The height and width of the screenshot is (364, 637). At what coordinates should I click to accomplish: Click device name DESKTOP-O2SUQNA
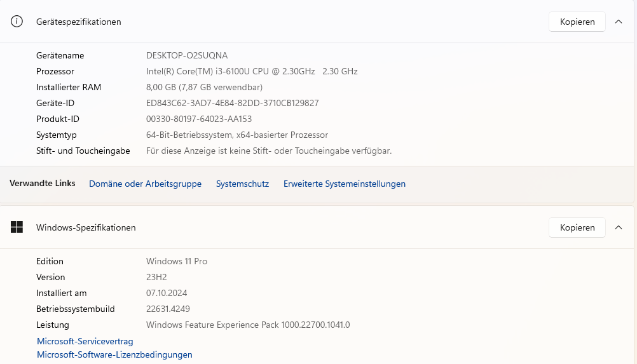187,56
